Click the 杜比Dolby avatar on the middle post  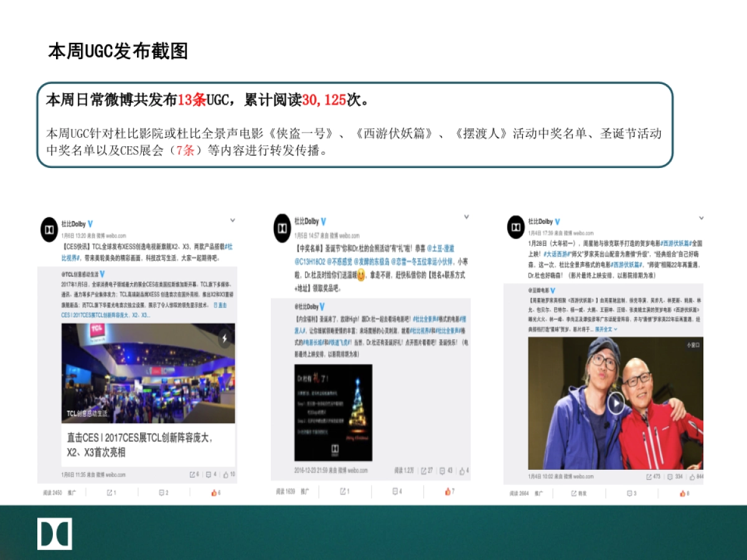283,228
